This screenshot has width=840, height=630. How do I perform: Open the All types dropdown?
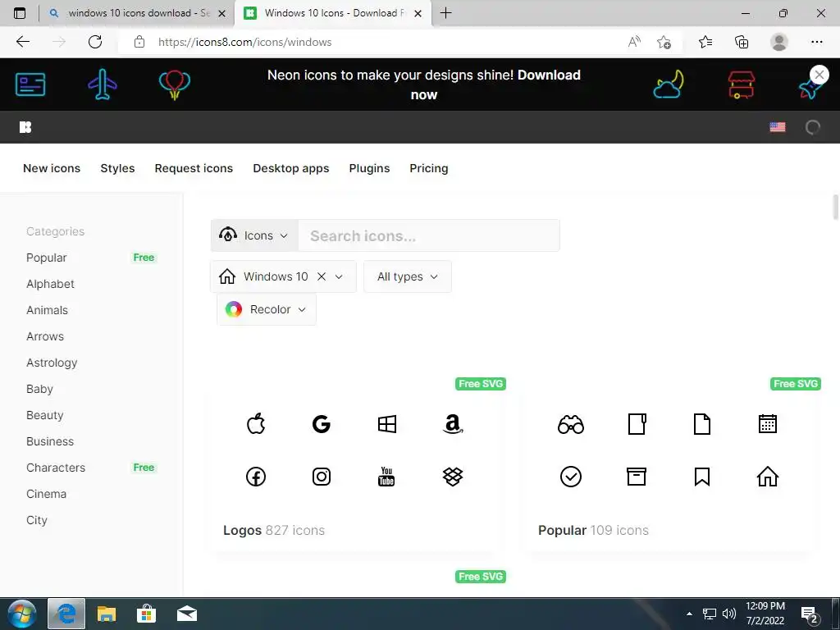pyautogui.click(x=408, y=276)
